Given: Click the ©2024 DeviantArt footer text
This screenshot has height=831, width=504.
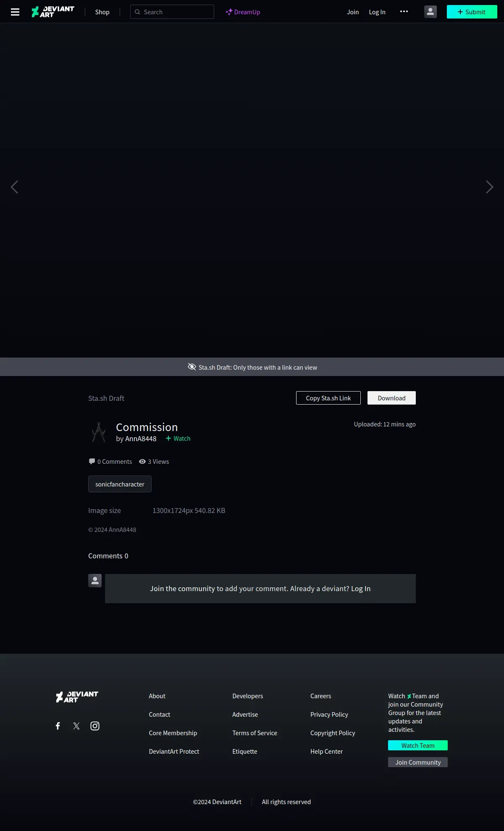Looking at the screenshot, I should pyautogui.click(x=217, y=802).
